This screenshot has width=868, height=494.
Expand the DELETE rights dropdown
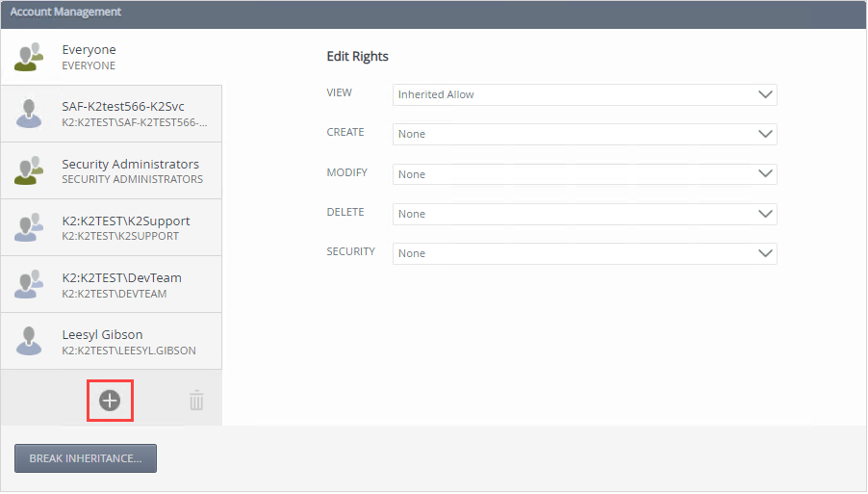pyautogui.click(x=584, y=214)
